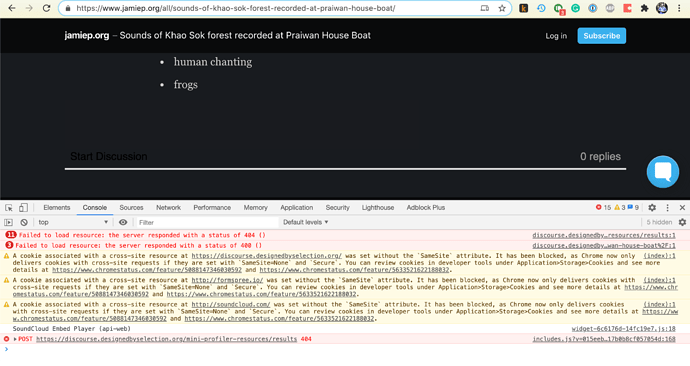Switch to the Security tab
This screenshot has height=366, width=690.
338,208
